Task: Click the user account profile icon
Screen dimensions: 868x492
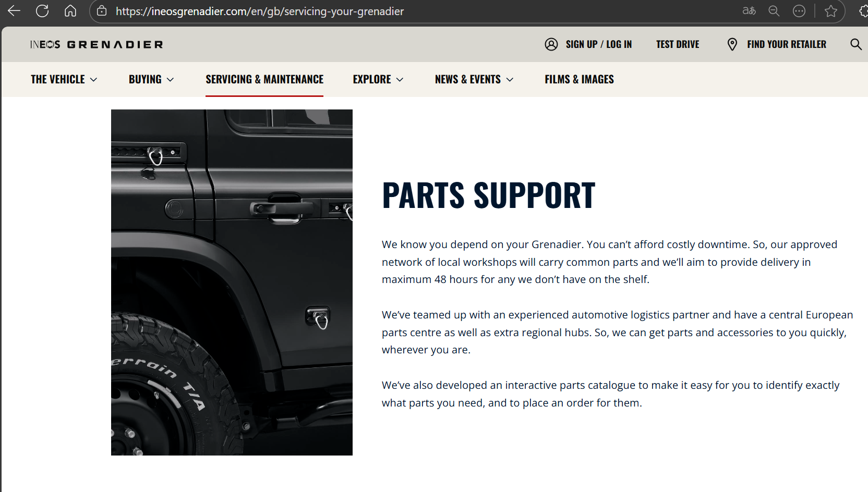Action: click(x=551, y=44)
